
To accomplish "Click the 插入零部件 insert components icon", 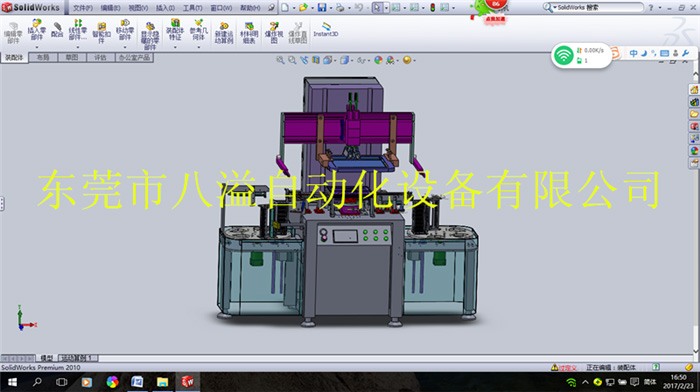I will point(37,30).
